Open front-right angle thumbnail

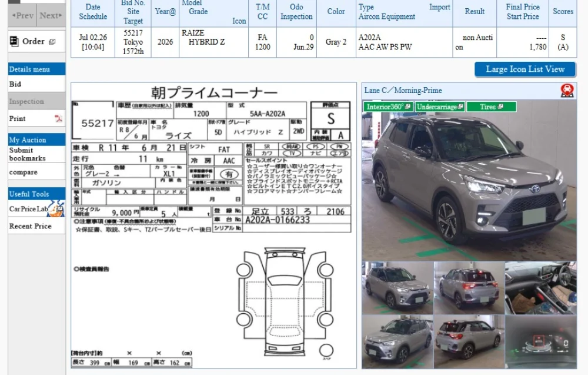pos(397,341)
